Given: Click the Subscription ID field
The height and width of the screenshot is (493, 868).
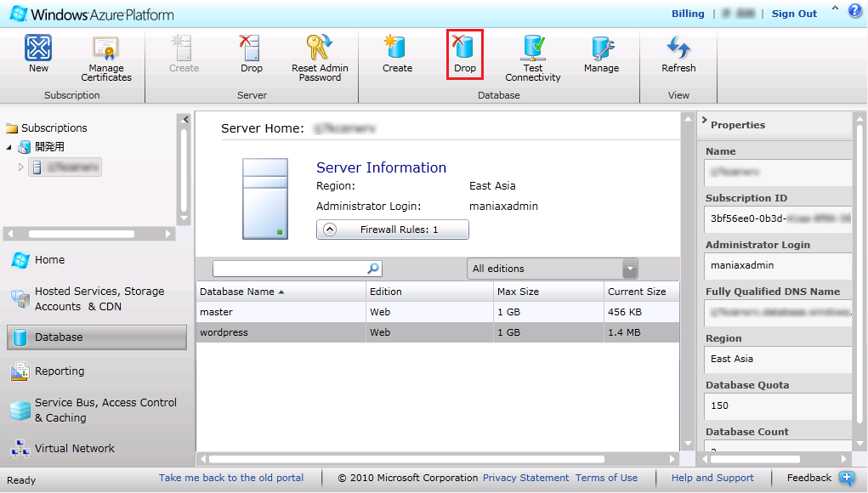Looking at the screenshot, I should pos(778,218).
